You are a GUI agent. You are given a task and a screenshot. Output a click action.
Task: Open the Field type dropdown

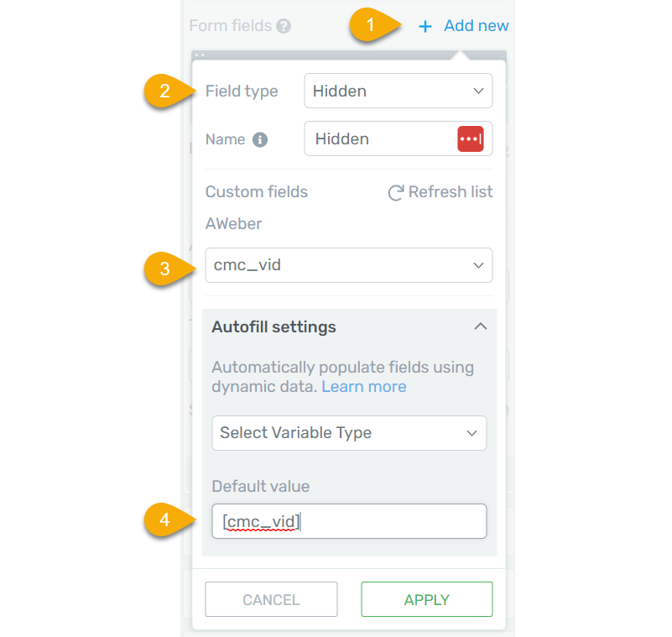(x=398, y=91)
